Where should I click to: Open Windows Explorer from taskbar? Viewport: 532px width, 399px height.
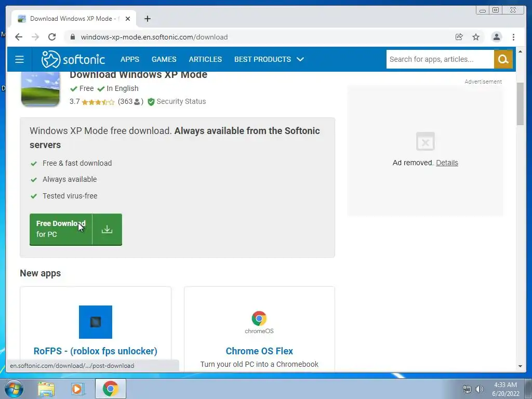point(46,389)
